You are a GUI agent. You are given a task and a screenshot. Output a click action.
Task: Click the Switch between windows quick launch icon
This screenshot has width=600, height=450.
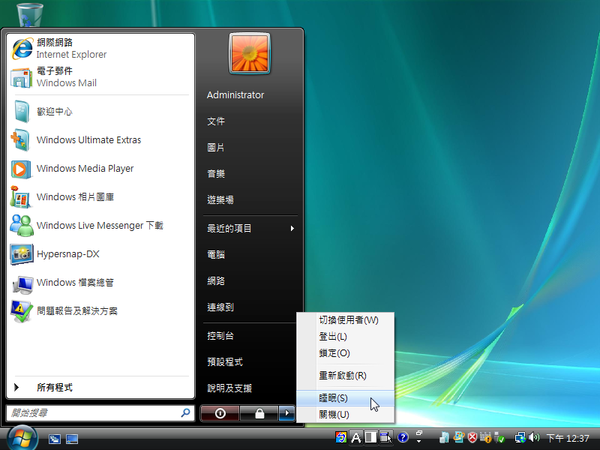(54, 439)
